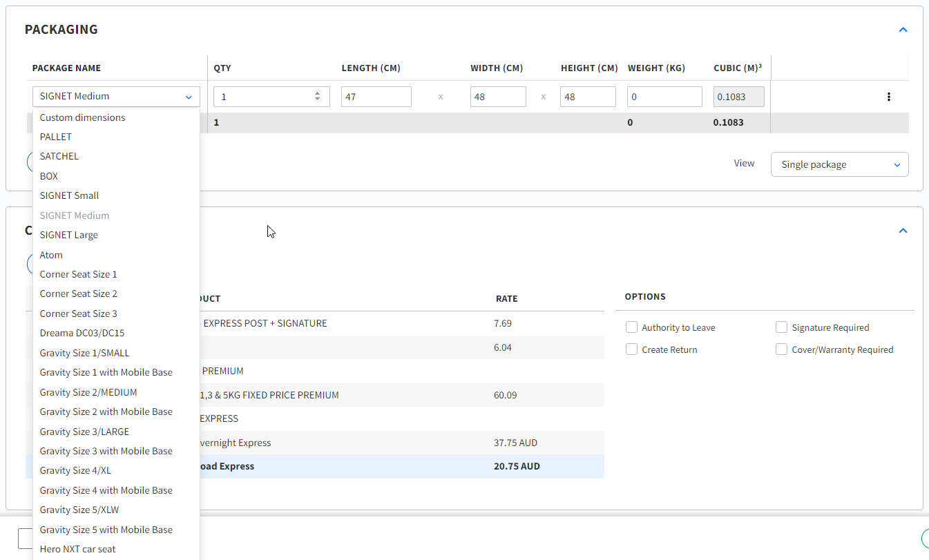Select Corner Seat Size 1 option
Screen dimensions: 929x560
click(116, 274)
